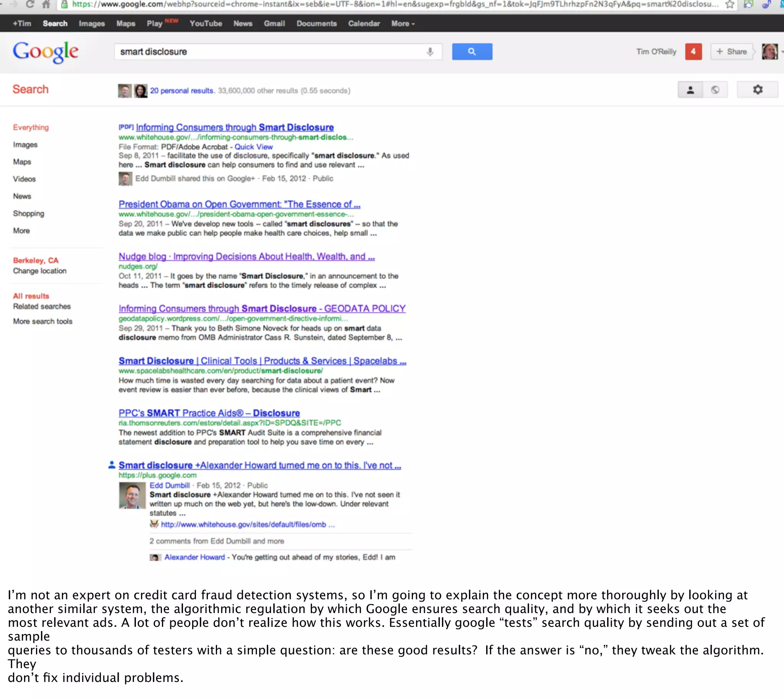784x698 pixels.
Task: Click Edd Dumbill's large photo in Google+ result
Action: coord(132,496)
